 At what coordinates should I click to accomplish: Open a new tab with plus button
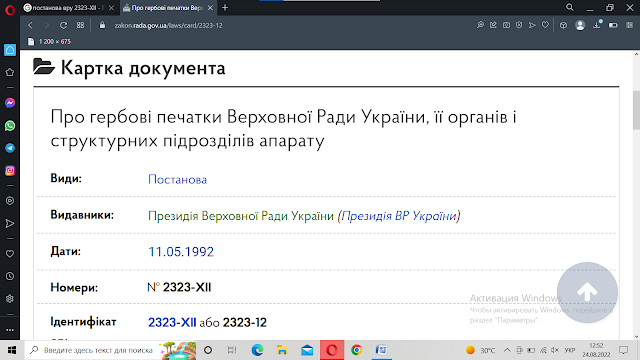[225, 8]
